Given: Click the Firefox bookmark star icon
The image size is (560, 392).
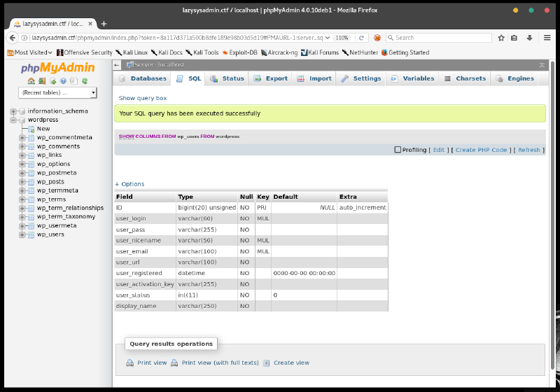Looking at the screenshot, I should tap(501, 38).
